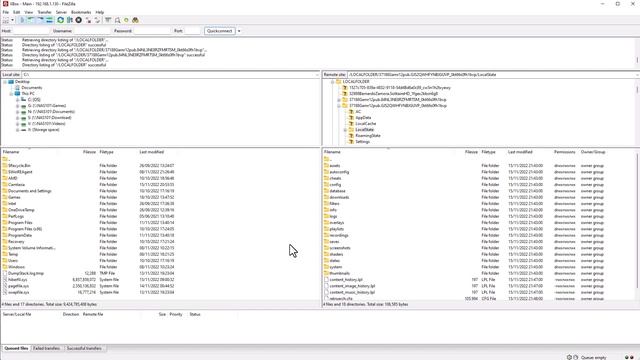640x360 pixels.
Task: Select content_history.lpl remote file
Action: 346,280
